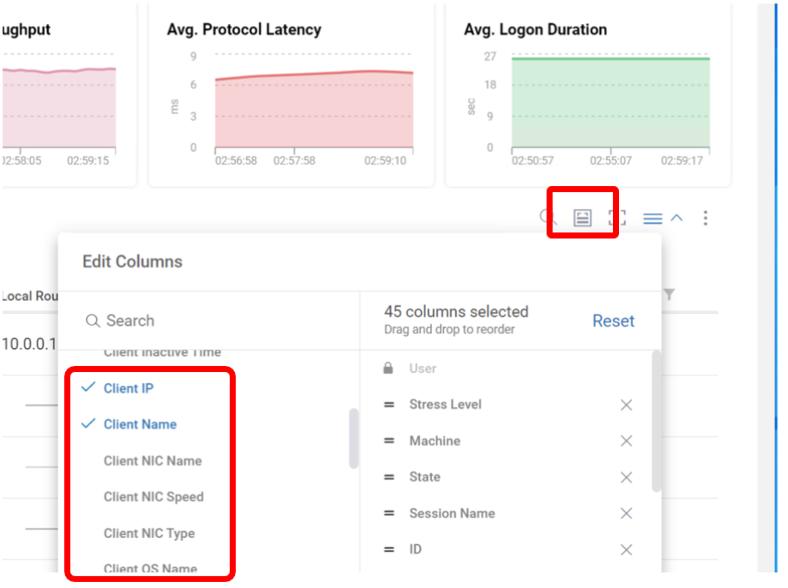The image size is (788, 588).
Task: Enable the Client NIC Type column
Action: pyautogui.click(x=149, y=533)
